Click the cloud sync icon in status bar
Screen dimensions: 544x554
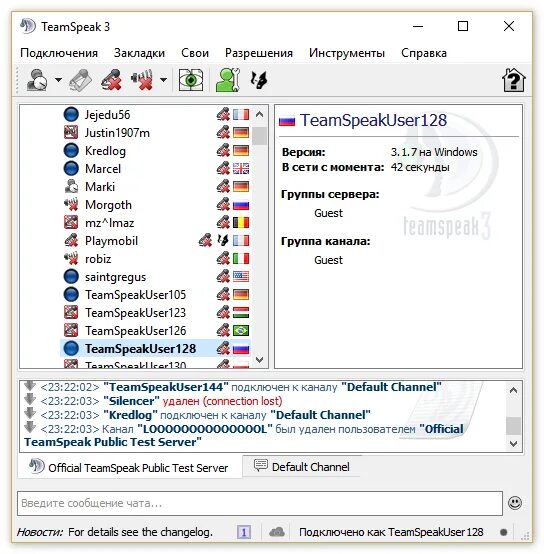click(x=277, y=531)
